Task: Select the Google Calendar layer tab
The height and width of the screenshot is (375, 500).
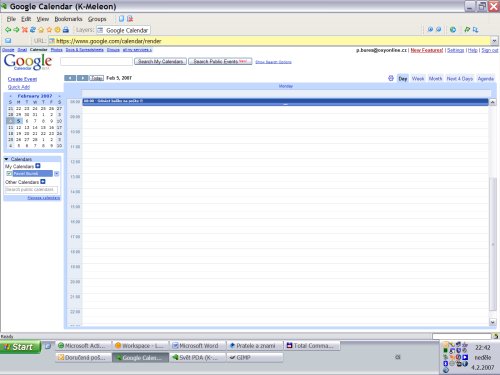Action: tap(123, 30)
